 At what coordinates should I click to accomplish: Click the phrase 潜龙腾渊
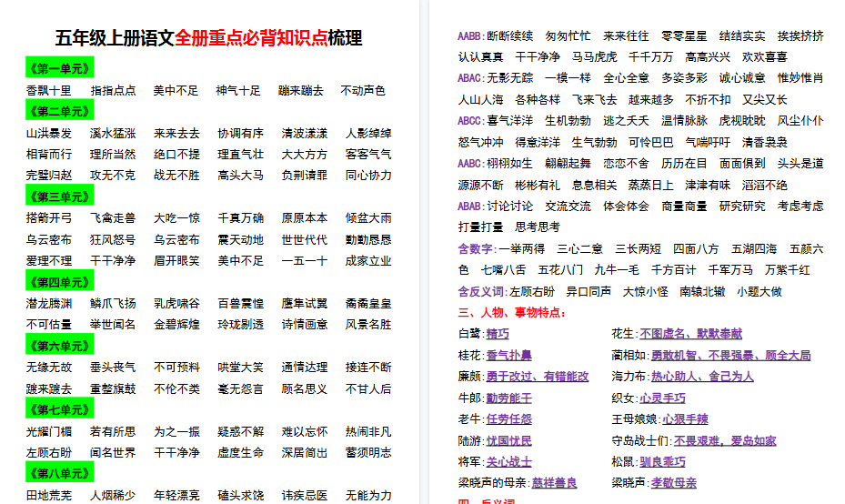click(x=48, y=304)
